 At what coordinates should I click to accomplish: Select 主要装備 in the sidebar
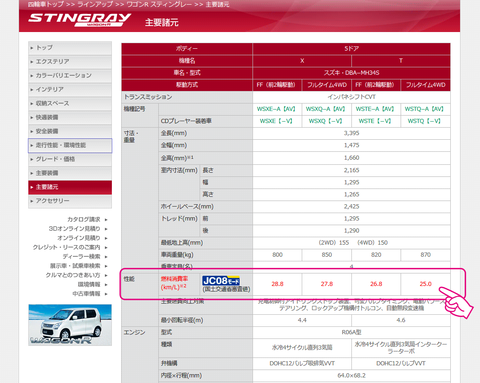70,173
